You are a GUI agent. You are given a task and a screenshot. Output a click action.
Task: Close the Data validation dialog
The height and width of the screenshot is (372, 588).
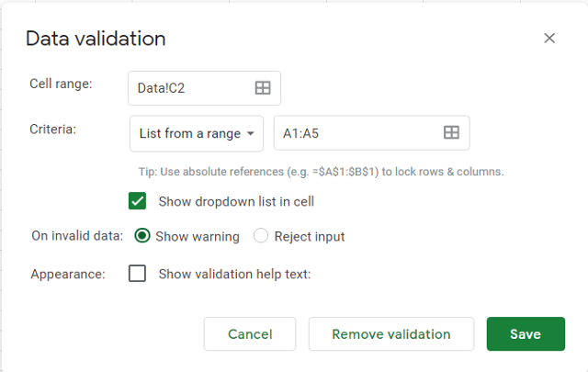point(549,39)
